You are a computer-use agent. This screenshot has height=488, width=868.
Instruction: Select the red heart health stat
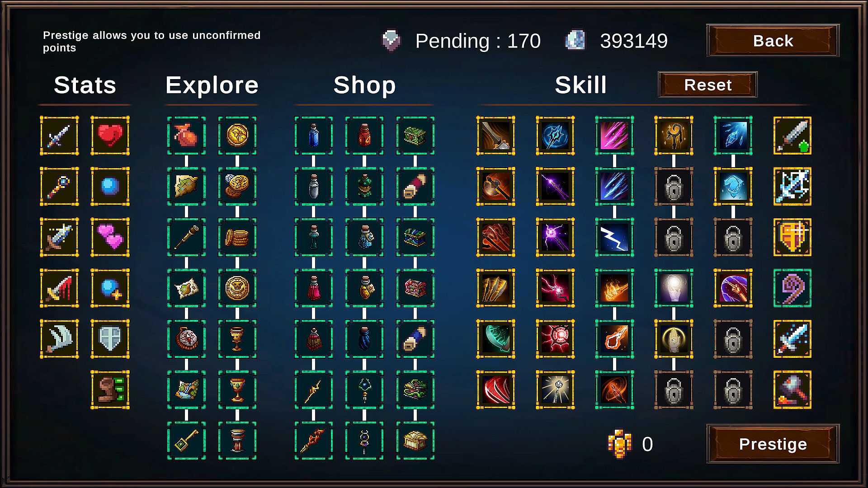tap(110, 136)
